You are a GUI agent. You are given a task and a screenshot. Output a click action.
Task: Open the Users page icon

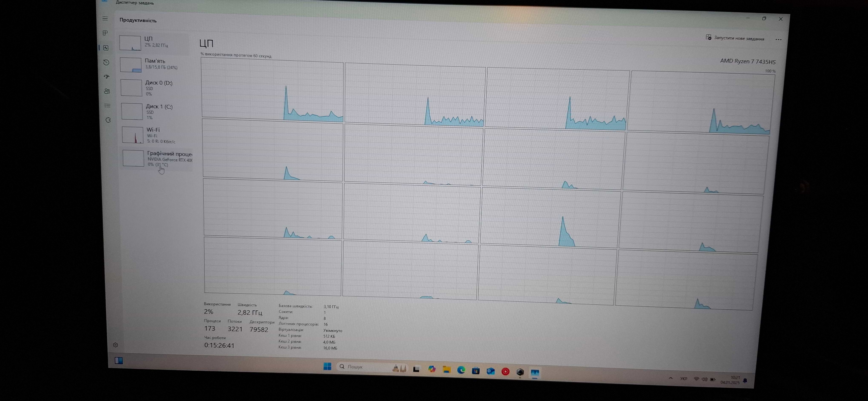coord(107,91)
